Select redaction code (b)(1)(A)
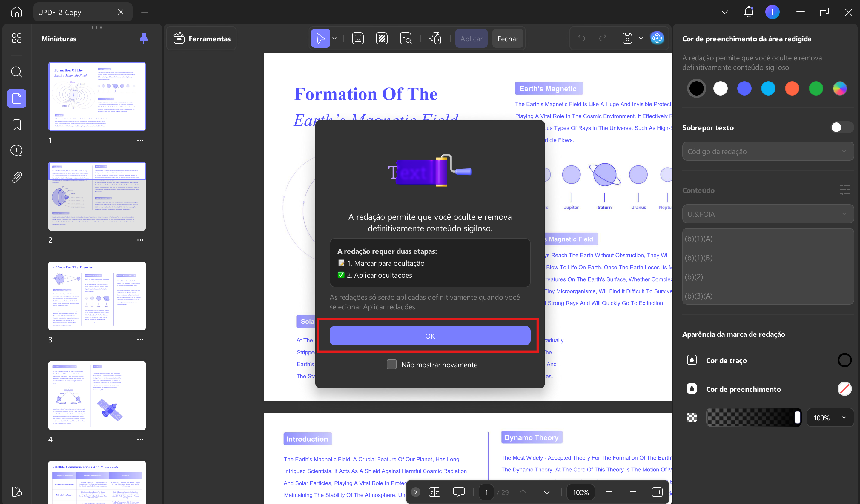The image size is (860, 504). [x=768, y=239]
